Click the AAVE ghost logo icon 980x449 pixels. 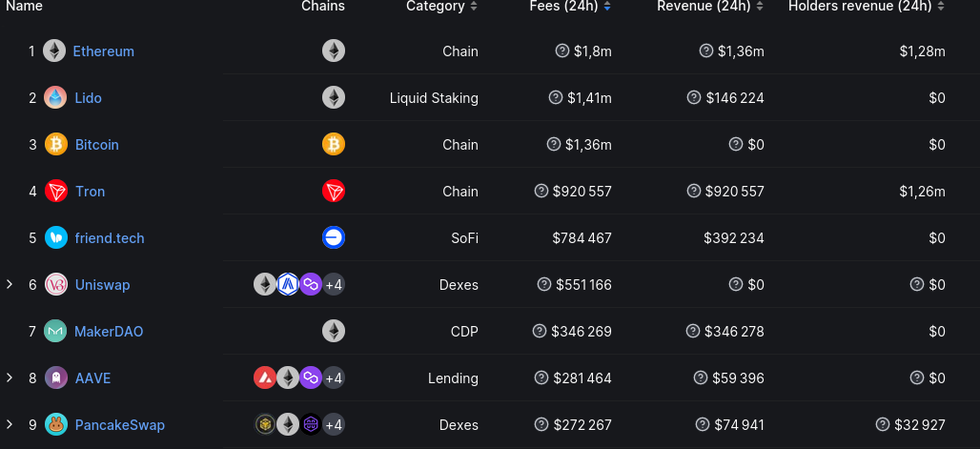(56, 378)
